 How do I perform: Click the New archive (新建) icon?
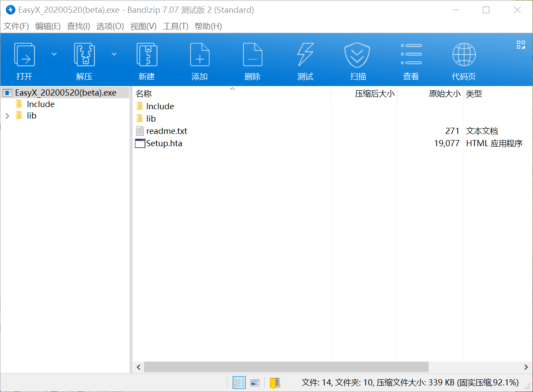(x=147, y=55)
